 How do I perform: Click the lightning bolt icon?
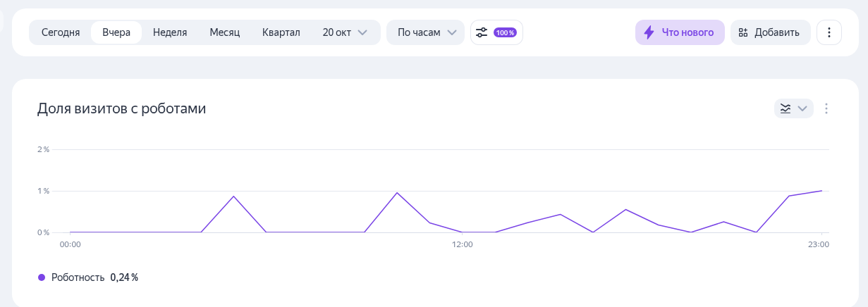click(x=649, y=32)
